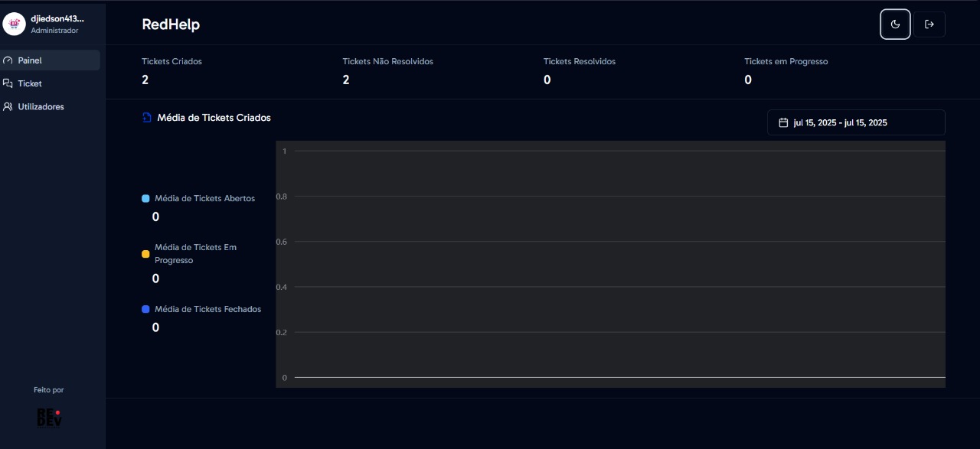Click the Feito por link
The height and width of the screenshot is (449, 980).
[48, 389]
